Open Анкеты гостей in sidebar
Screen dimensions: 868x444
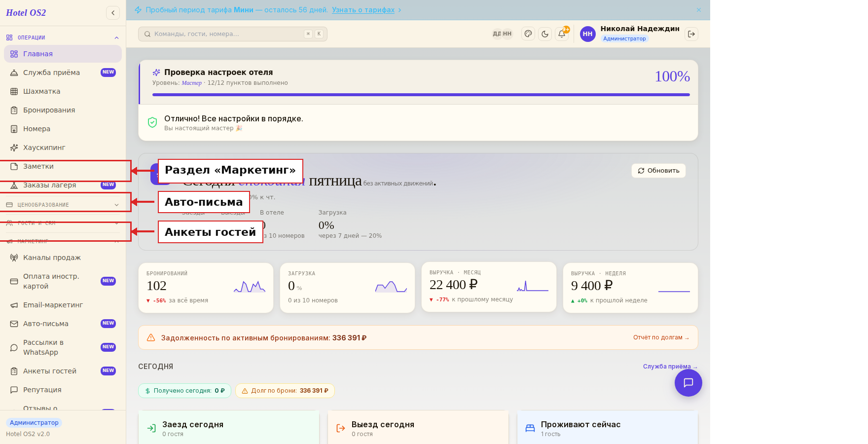(x=63, y=371)
